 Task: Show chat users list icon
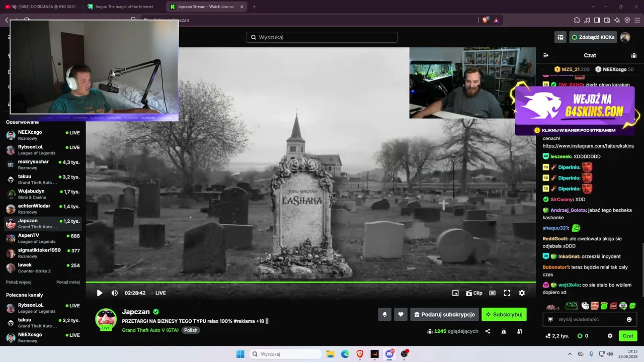pyautogui.click(x=634, y=55)
